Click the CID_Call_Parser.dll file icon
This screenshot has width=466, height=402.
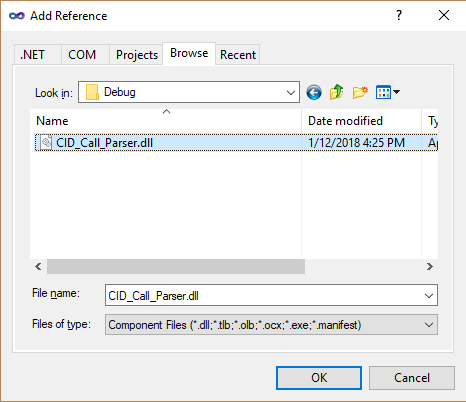pyautogui.click(x=46, y=143)
